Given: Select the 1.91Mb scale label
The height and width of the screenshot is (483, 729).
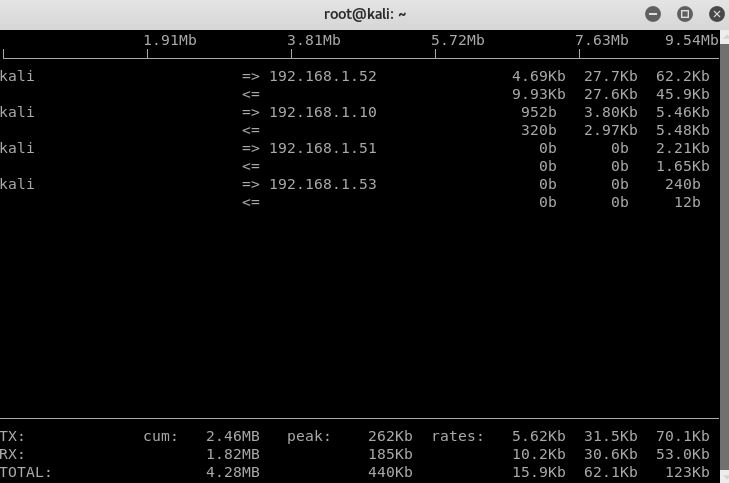Looking at the screenshot, I should click(x=170, y=40).
